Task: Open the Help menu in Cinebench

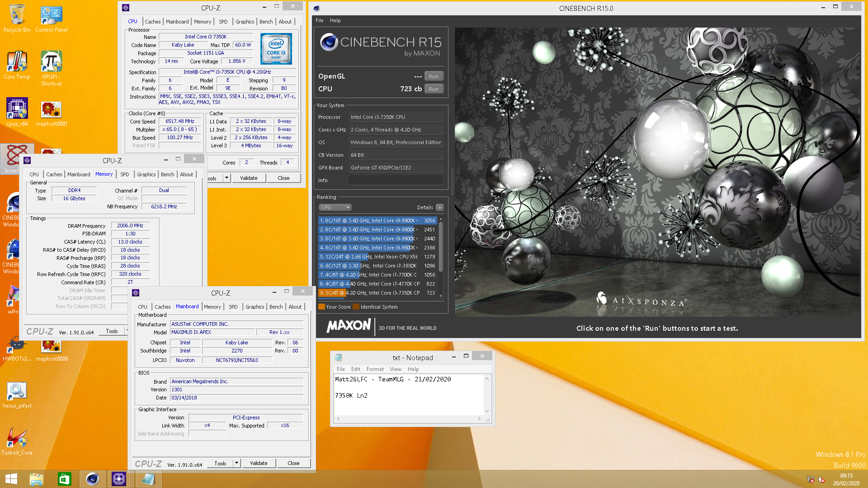Action: click(335, 20)
